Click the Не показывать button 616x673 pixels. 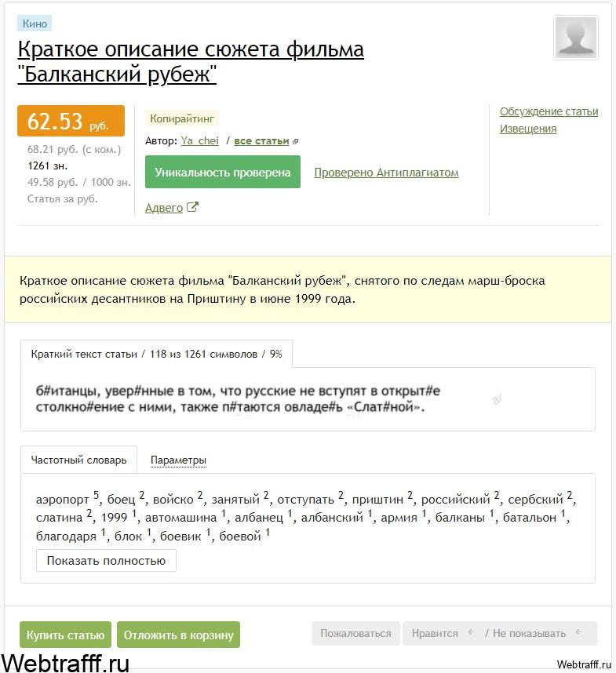529,634
